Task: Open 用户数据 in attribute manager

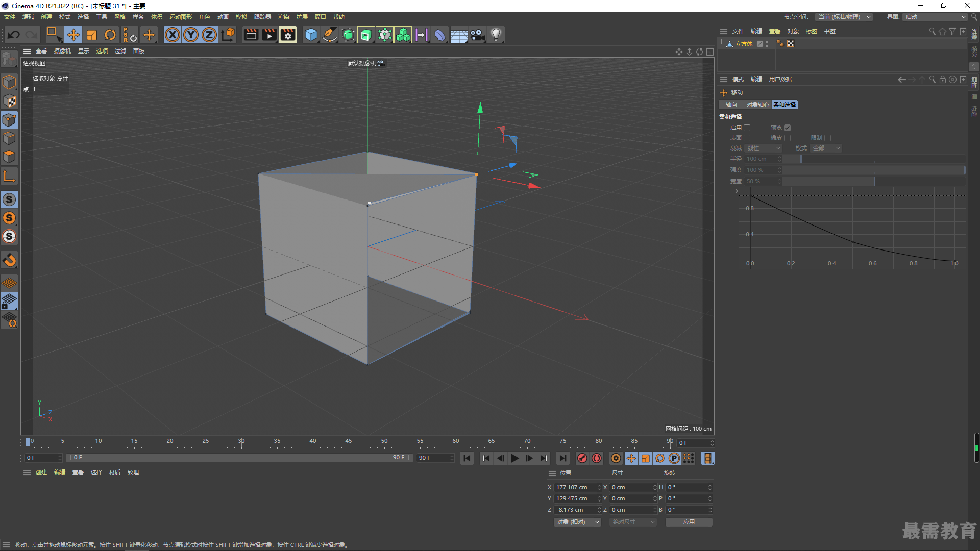Action: [780, 79]
